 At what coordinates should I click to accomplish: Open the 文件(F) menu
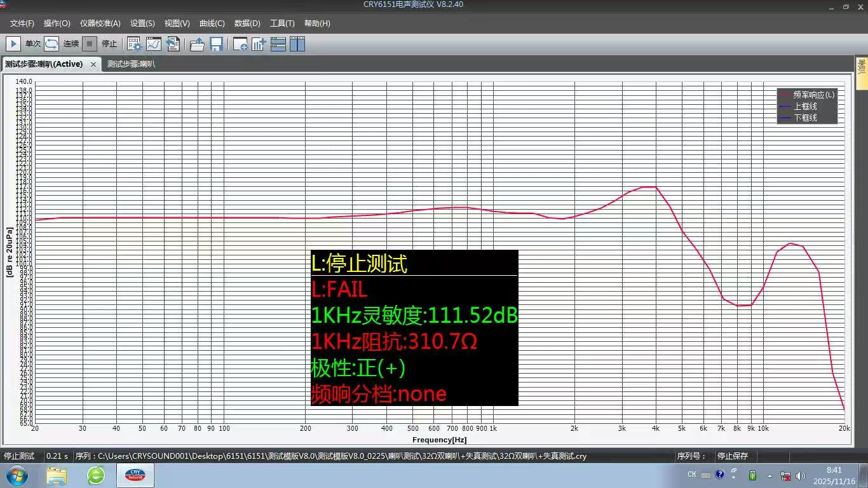22,24
